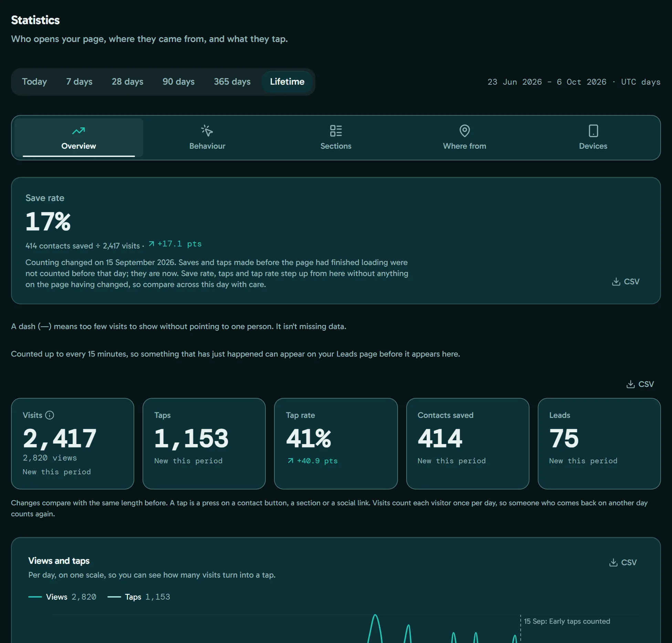Click the '414 contacts saved ÷ 2,417 visits' text
The image size is (672, 643).
click(x=83, y=246)
